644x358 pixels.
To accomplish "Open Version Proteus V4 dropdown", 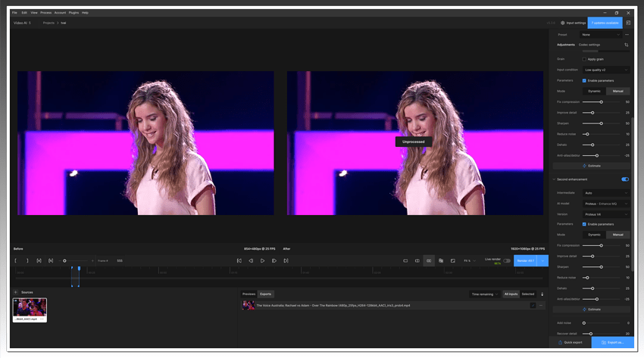I will (606, 214).
